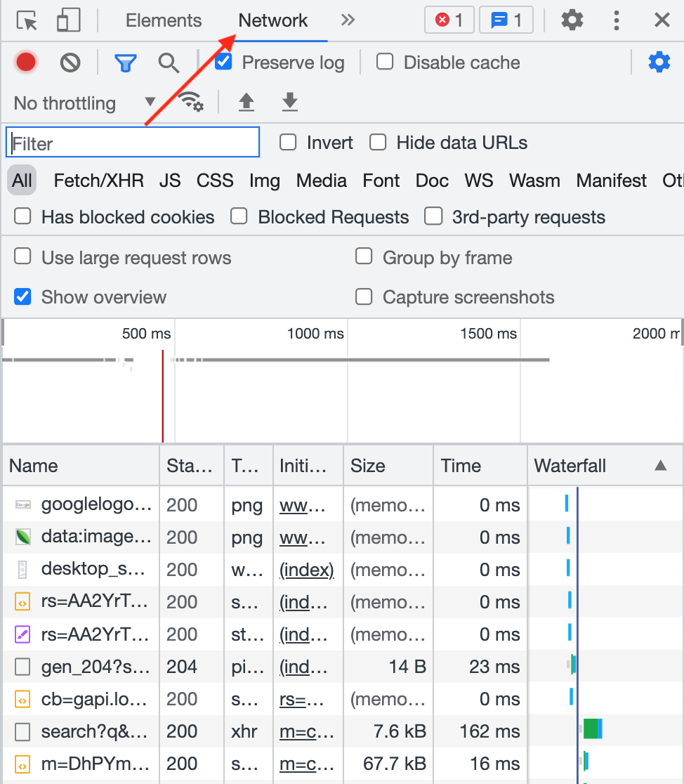Check Group by frame
Image resolution: width=684 pixels, height=784 pixels.
[x=364, y=256]
